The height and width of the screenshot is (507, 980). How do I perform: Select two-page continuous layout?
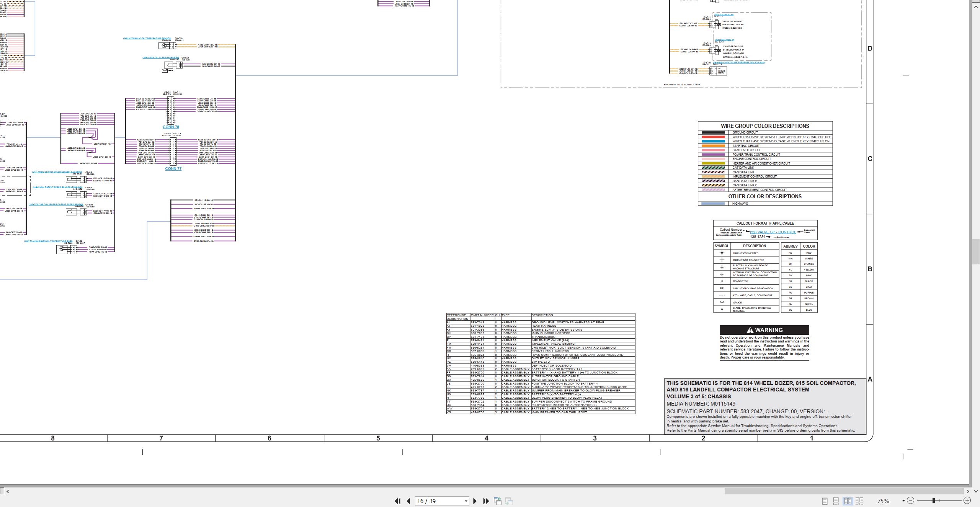coord(859,501)
